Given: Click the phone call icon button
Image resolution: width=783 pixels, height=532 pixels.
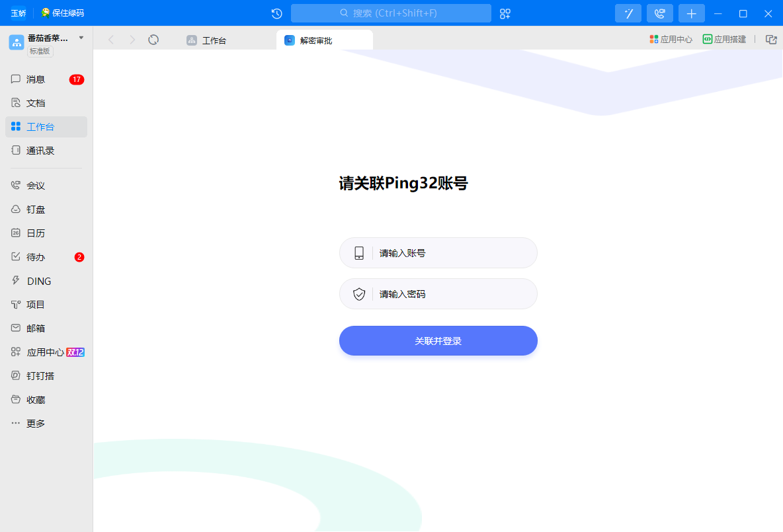Looking at the screenshot, I should (659, 13).
